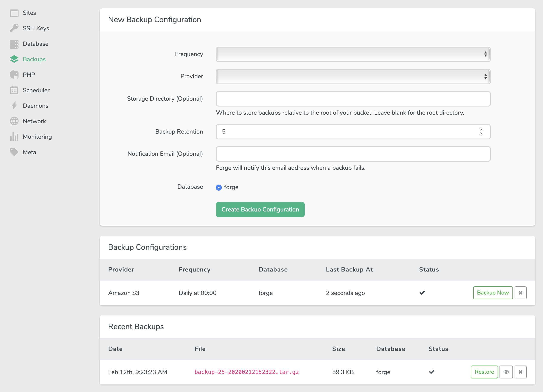
Task: Increment Backup Retention stepper
Action: tap(481, 130)
